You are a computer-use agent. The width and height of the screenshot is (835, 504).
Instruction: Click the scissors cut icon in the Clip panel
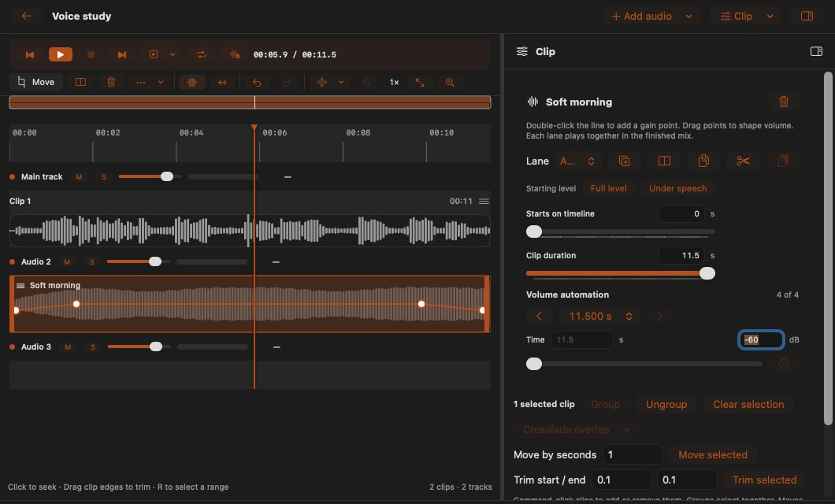(x=744, y=161)
